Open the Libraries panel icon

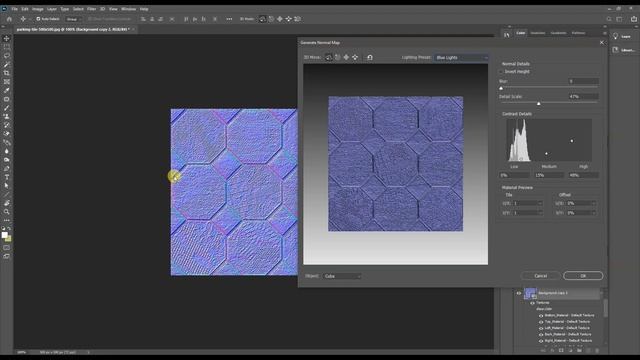point(616,50)
